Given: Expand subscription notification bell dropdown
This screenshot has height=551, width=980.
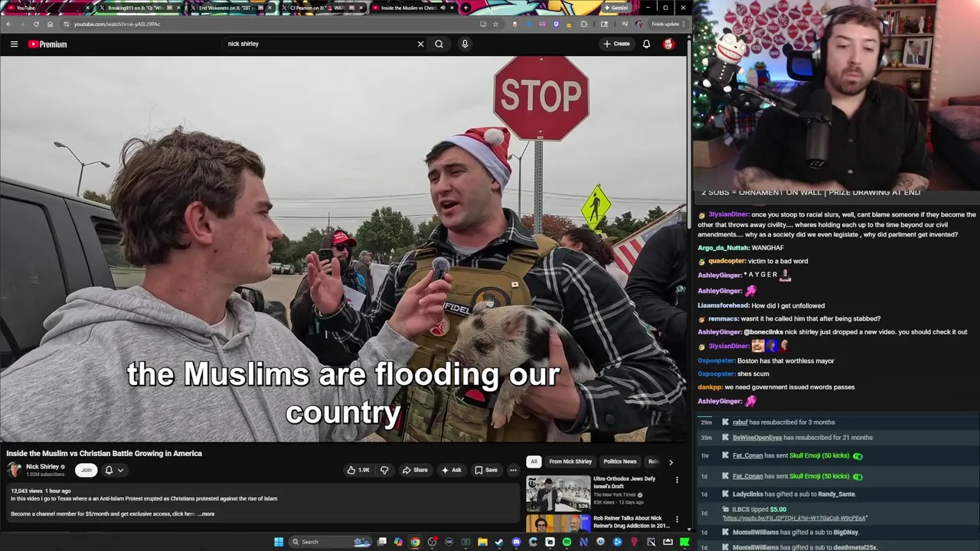Looking at the screenshot, I should pos(113,470).
